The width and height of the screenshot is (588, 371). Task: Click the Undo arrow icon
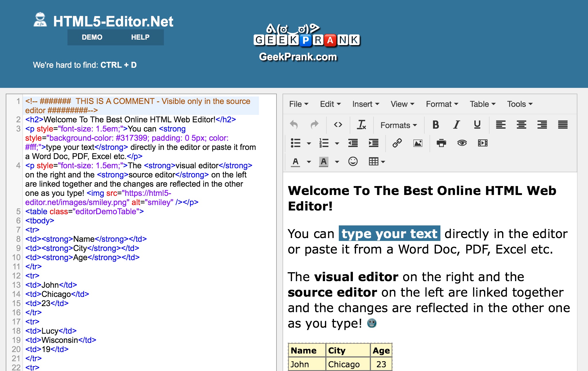[294, 125]
